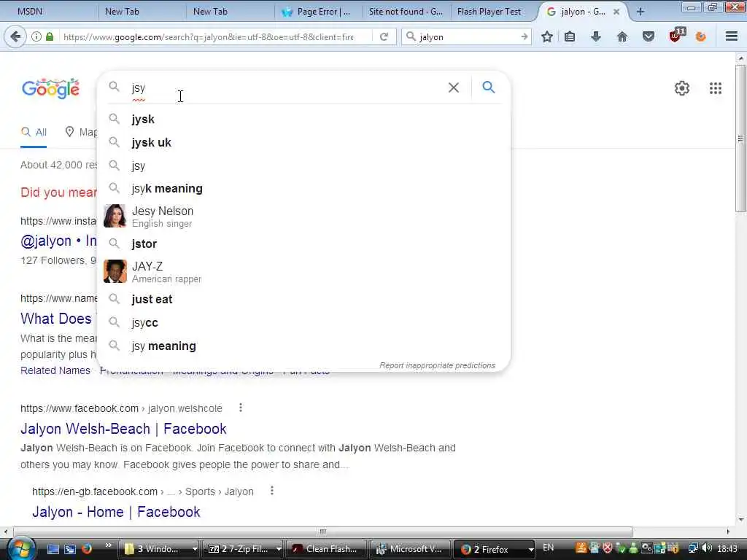Go back with the browser Back arrow
747x560 pixels.
coord(15,36)
